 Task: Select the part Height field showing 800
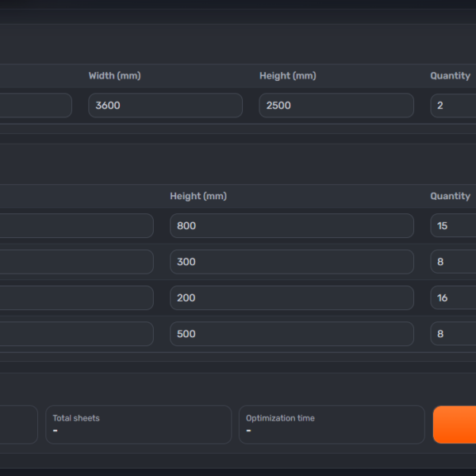coord(291,226)
